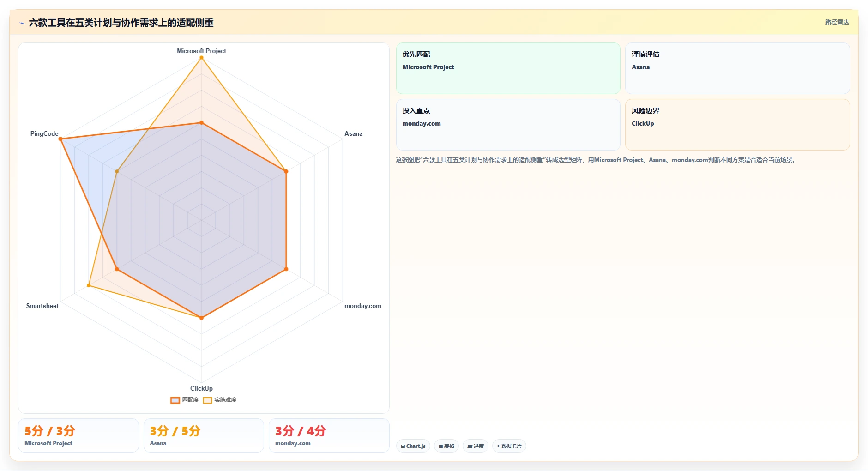868x471 pixels.
Task: Click the page title 六款工具在五类计划与协作需求上的适配侧重
Action: tap(121, 23)
